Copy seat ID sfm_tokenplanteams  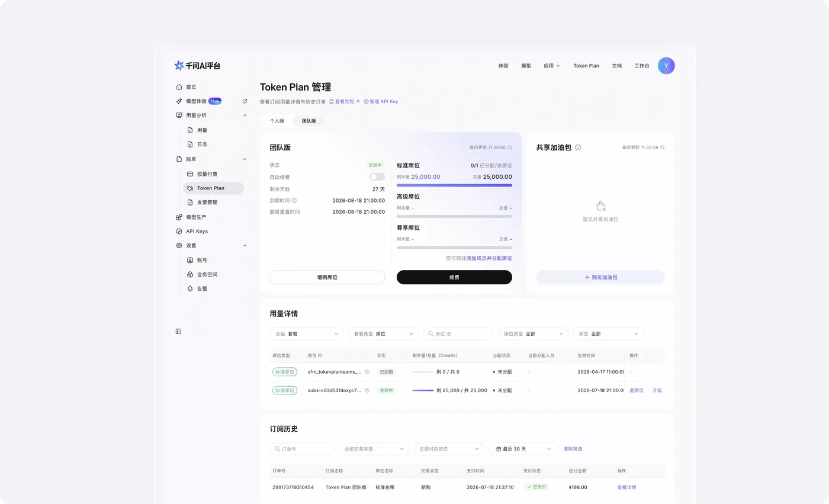(367, 372)
